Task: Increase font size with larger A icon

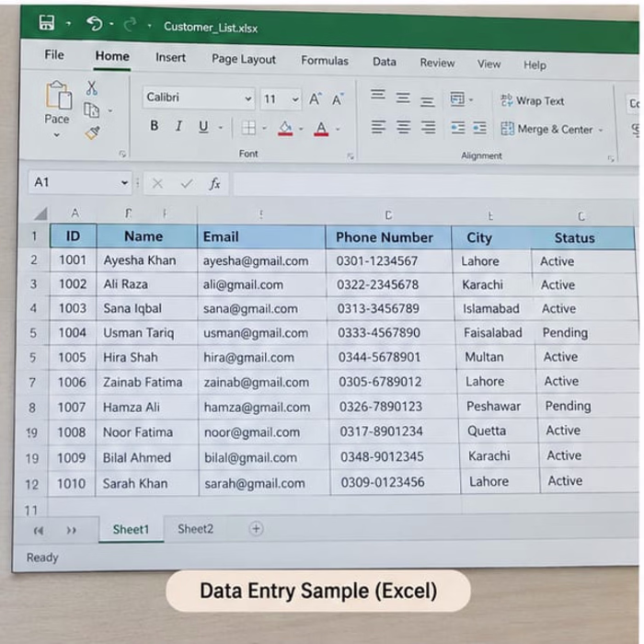Action: [315, 98]
